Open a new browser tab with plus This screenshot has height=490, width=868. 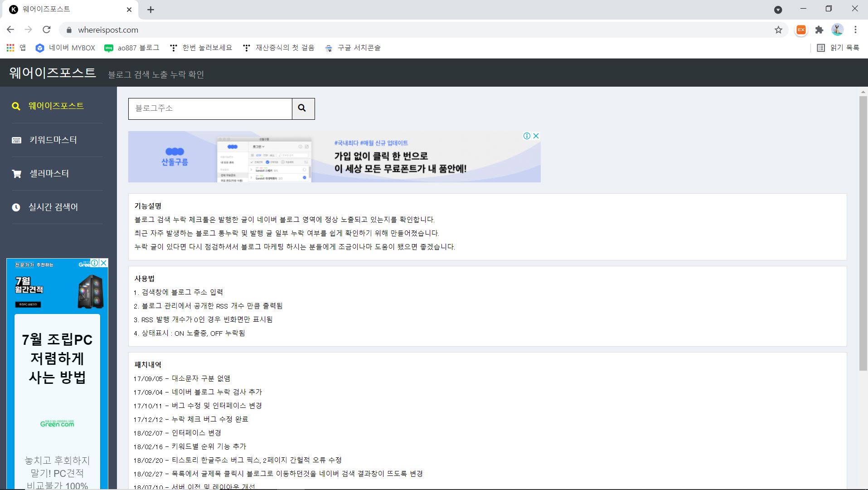pyautogui.click(x=150, y=10)
